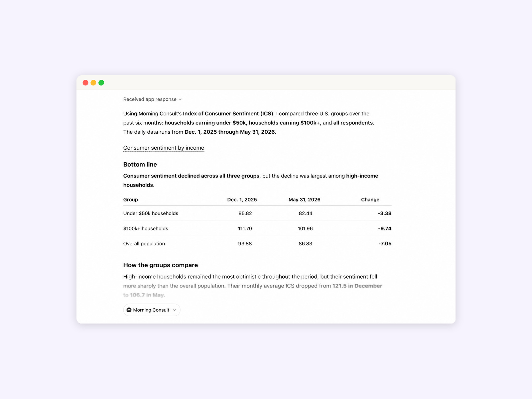Select the Group column header
Viewport: 532px width, 399px height.
(130, 199)
